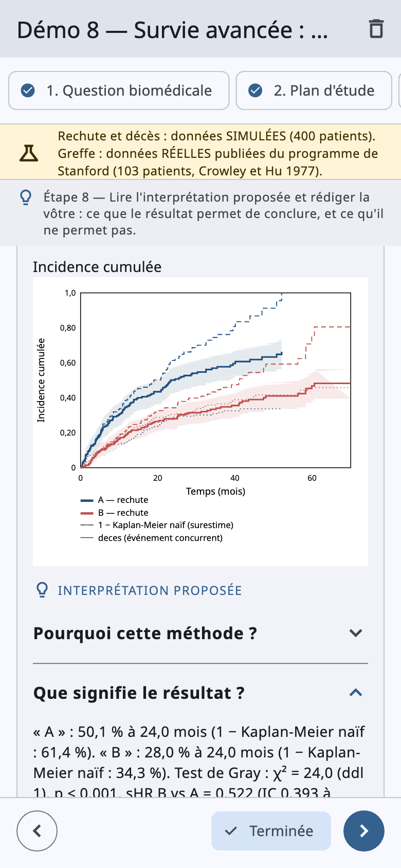Click the A — rechute blue legend swatch
The width and height of the screenshot is (401, 868).
coord(87,500)
